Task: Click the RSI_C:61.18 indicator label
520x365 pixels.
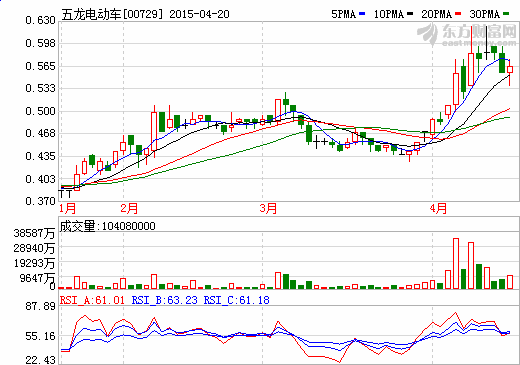Action: pos(237,300)
